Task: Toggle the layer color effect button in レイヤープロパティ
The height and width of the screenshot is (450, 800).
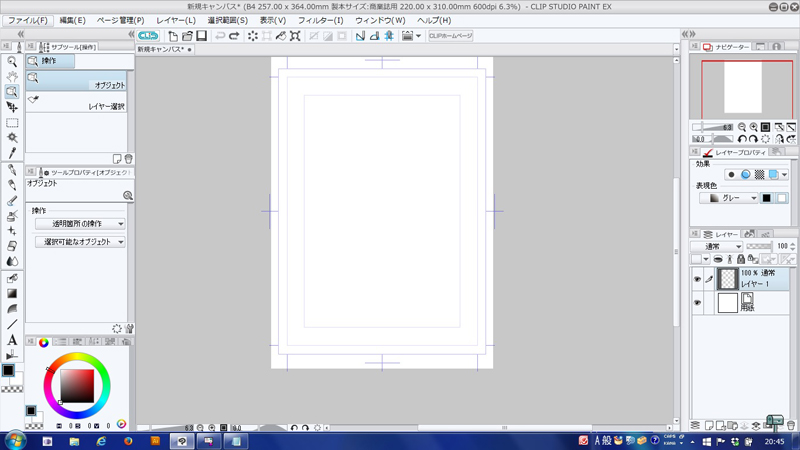Action: point(773,175)
